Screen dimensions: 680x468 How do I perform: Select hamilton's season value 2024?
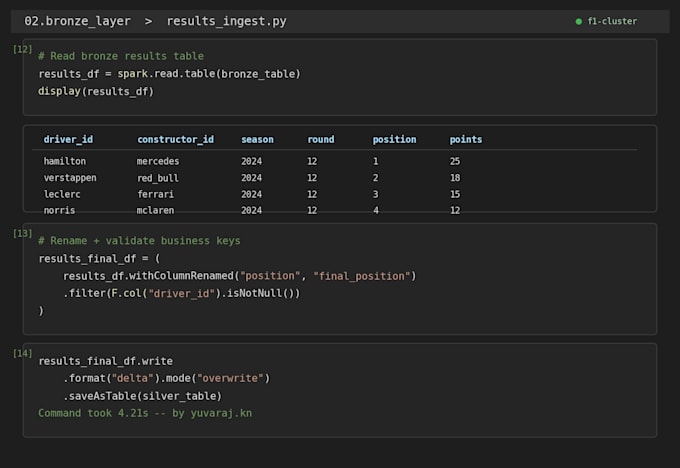click(252, 161)
